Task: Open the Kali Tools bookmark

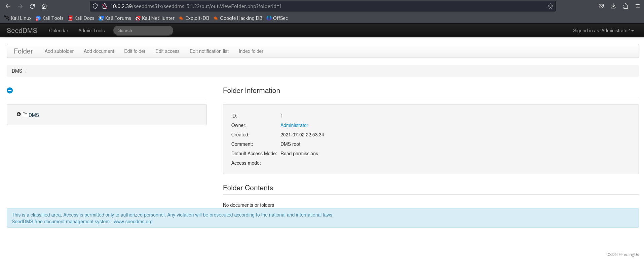Action: click(49, 18)
